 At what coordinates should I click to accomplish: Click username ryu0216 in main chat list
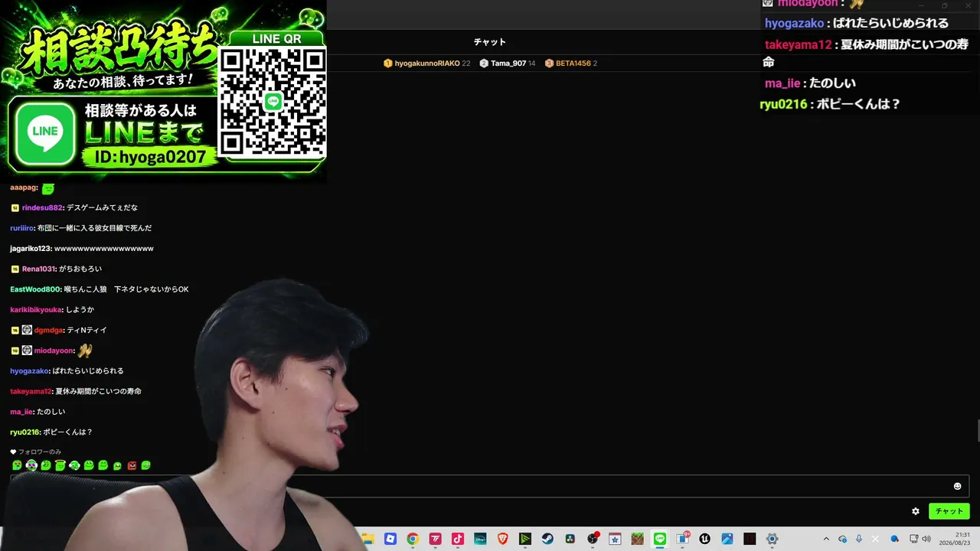coord(24,432)
